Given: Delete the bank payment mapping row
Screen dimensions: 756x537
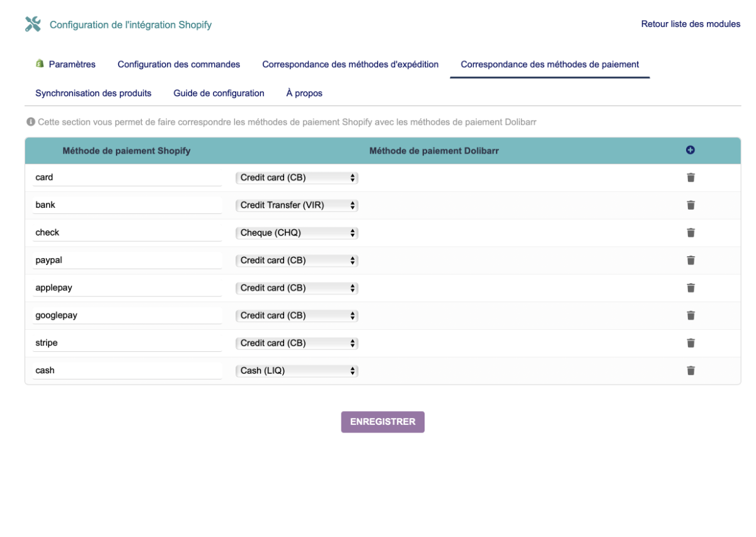Looking at the screenshot, I should click(690, 205).
